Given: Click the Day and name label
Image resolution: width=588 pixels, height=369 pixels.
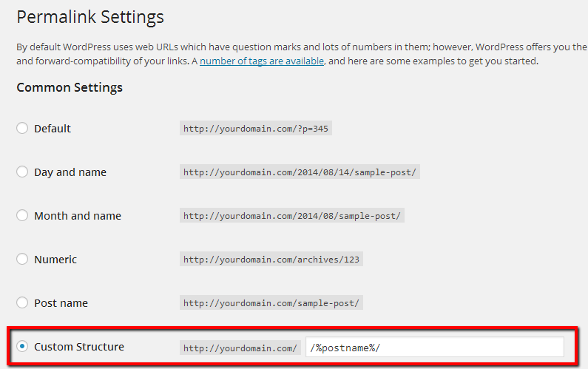Looking at the screenshot, I should (70, 172).
